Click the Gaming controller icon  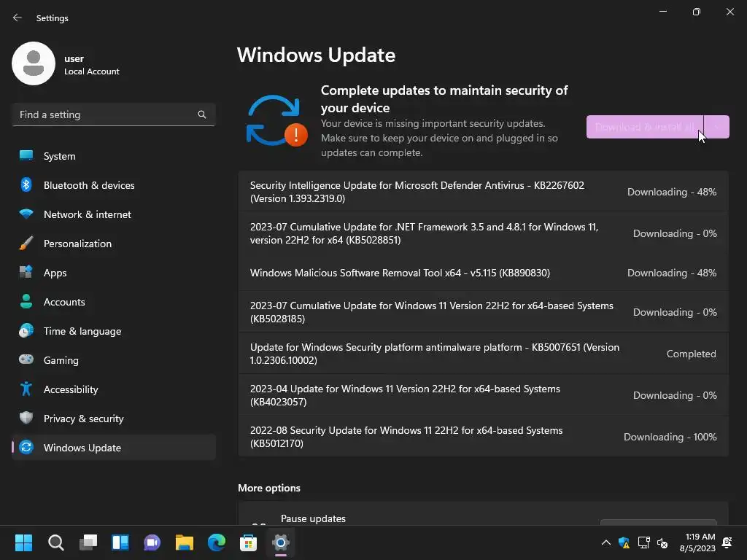[x=26, y=359]
